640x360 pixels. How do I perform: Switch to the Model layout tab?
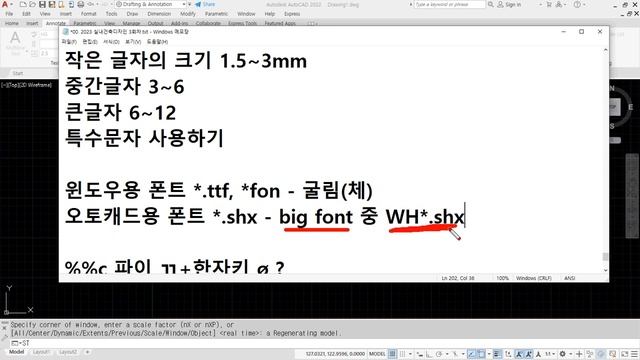point(16,352)
